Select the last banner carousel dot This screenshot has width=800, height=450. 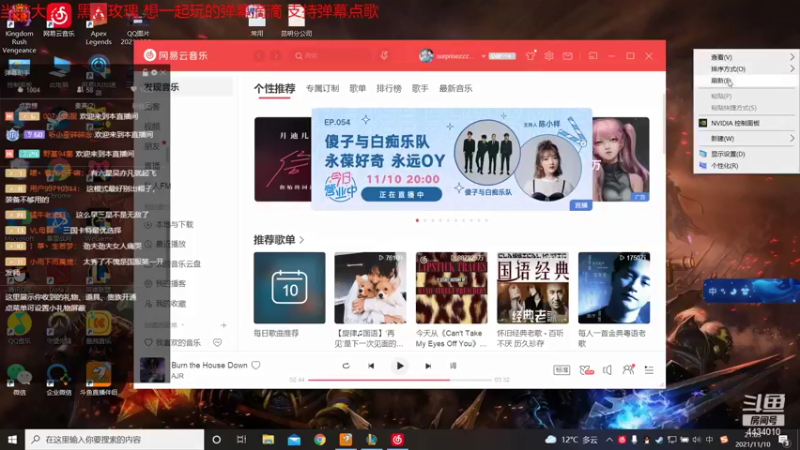487,220
